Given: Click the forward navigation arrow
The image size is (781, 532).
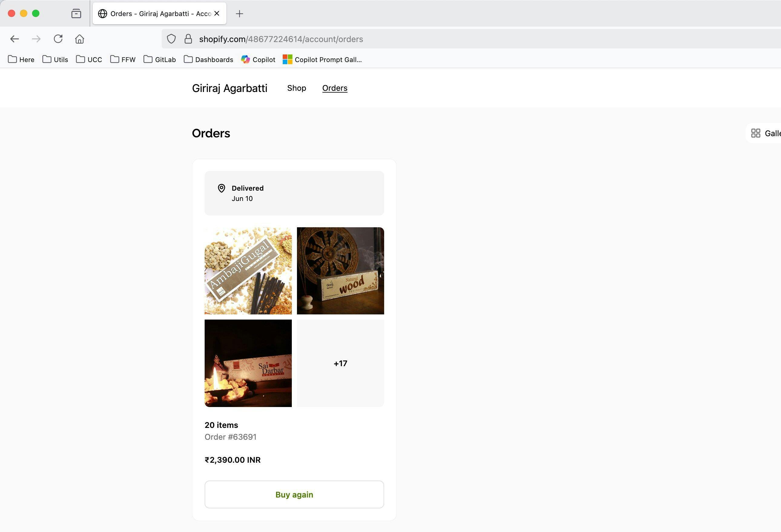Looking at the screenshot, I should (x=36, y=39).
